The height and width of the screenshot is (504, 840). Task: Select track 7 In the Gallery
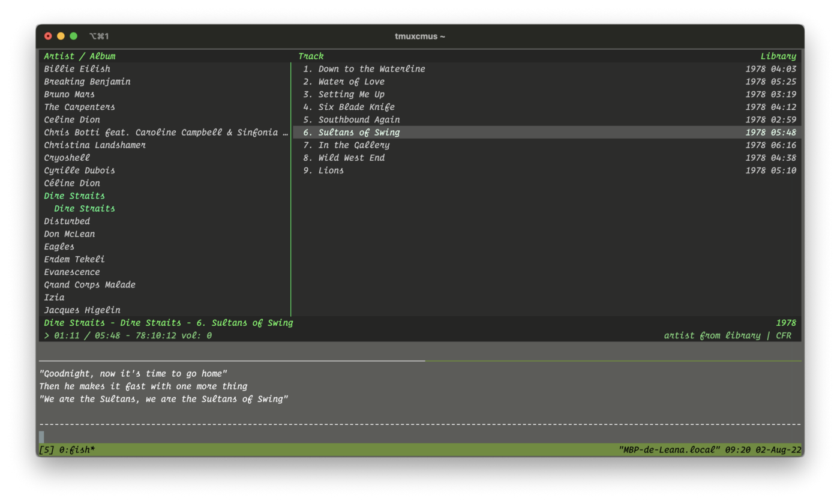(346, 145)
